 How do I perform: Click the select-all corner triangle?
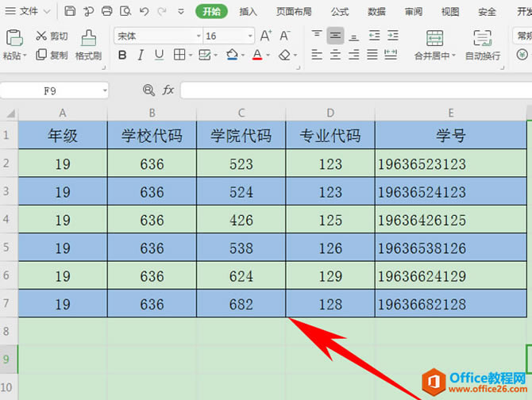[x=10, y=113]
